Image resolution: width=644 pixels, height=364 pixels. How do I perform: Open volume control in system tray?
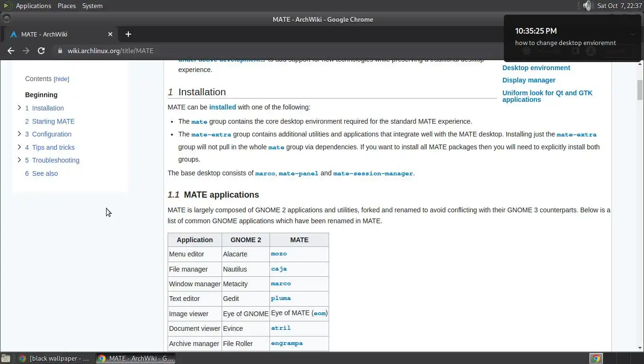(x=587, y=6)
